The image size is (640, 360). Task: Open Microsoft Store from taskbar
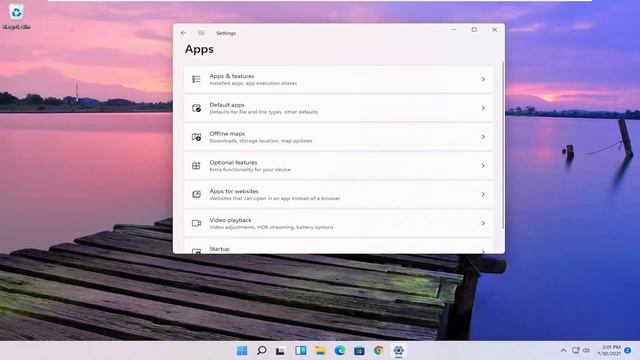click(359, 351)
